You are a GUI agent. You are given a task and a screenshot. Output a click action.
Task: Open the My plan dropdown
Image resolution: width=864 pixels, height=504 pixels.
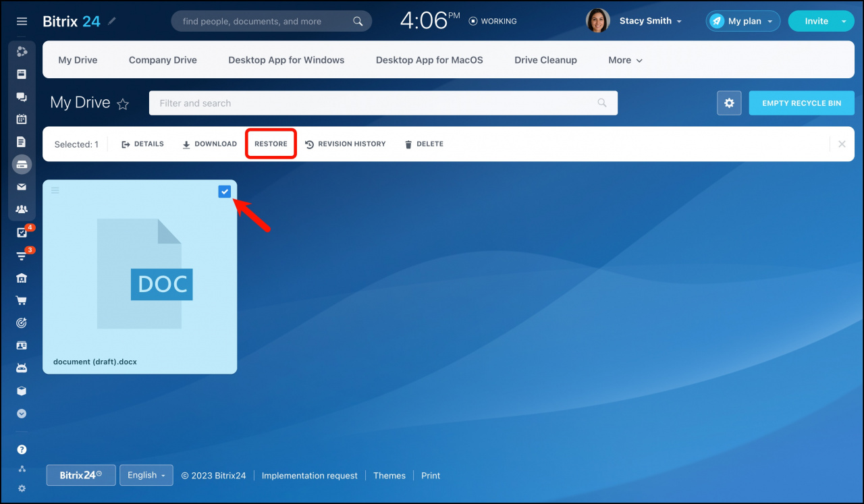click(743, 21)
